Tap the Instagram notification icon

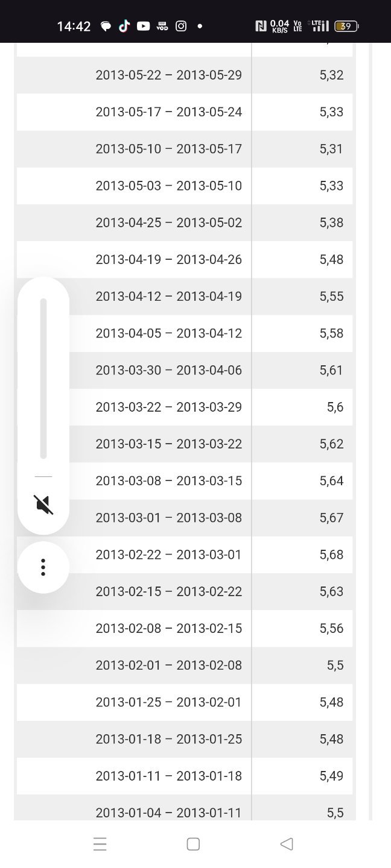181,26
